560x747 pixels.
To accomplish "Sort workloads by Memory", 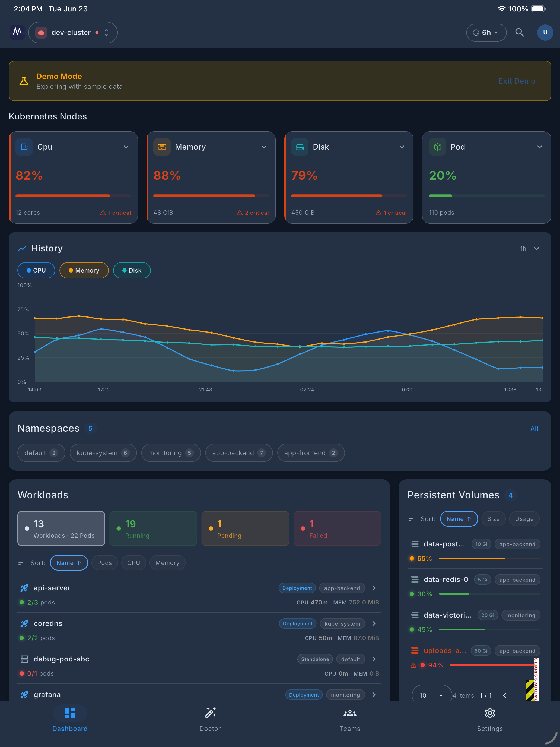I will click(x=167, y=563).
